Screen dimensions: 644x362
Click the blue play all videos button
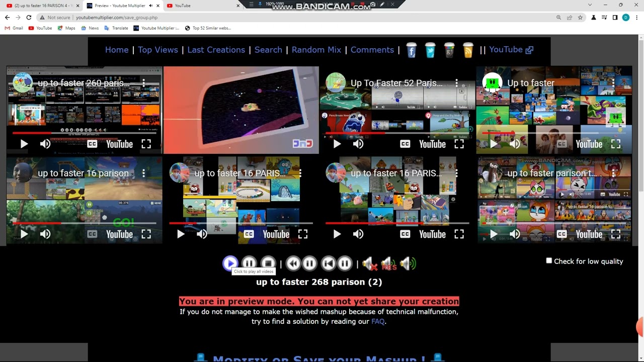click(230, 263)
